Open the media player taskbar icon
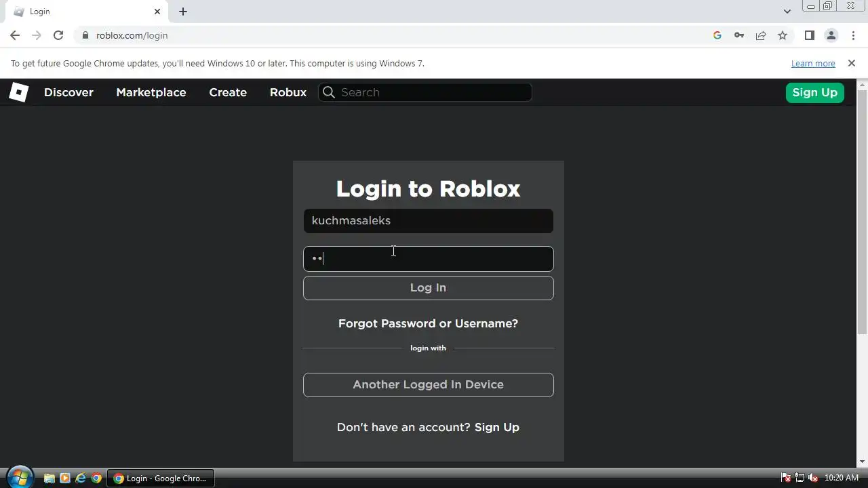Screen dimensions: 868x488 (x=65, y=478)
